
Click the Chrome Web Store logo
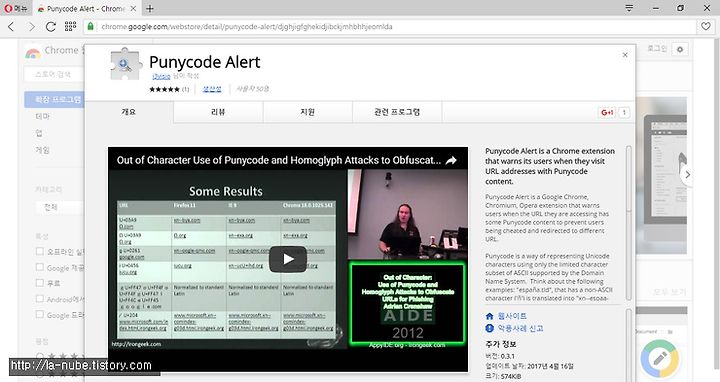click(33, 52)
